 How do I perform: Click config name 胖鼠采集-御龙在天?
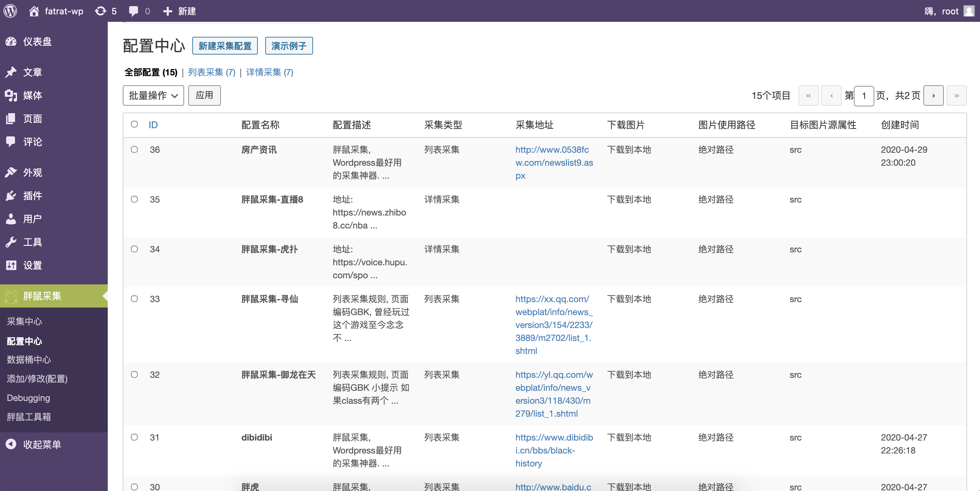tap(279, 375)
